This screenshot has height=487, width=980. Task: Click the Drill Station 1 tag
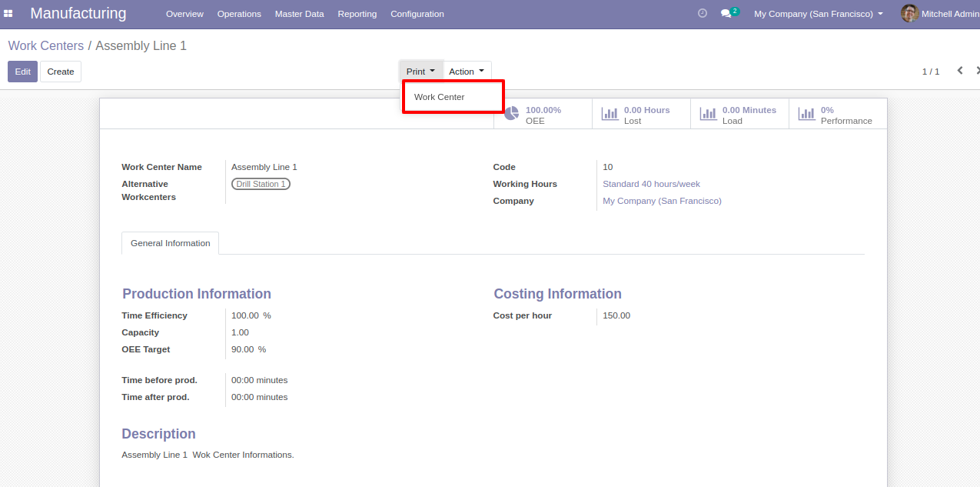261,184
